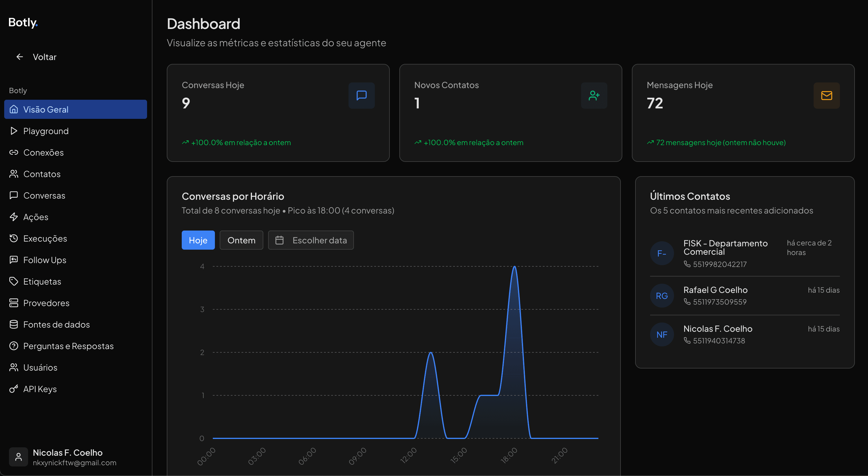Click the Execuções history icon

coord(13,238)
